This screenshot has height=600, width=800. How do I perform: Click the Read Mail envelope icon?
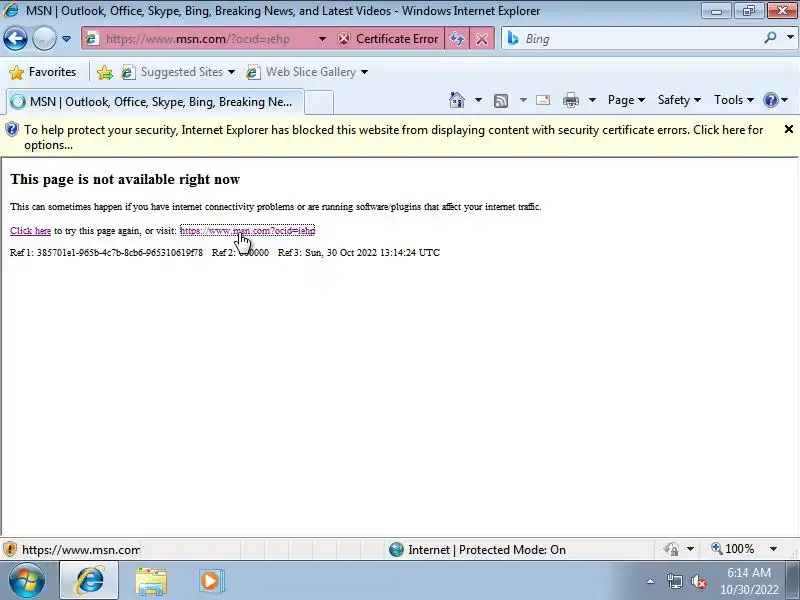[x=543, y=100]
